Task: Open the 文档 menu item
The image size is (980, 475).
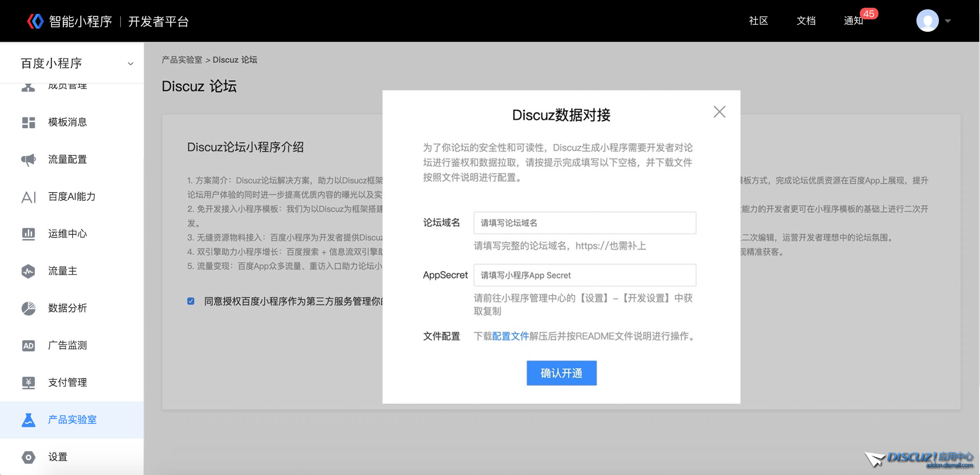Action: pyautogui.click(x=806, y=21)
